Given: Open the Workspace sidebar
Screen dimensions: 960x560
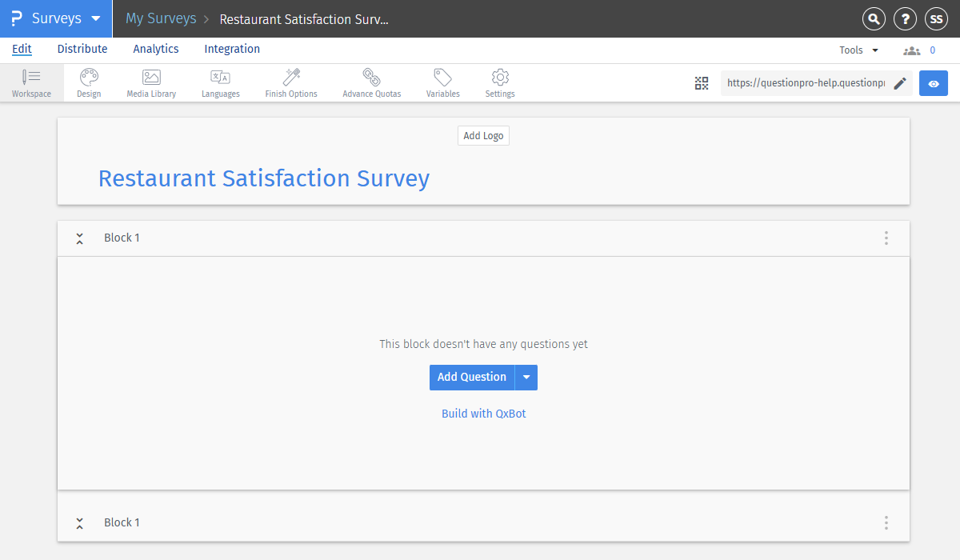Looking at the screenshot, I should (31, 82).
